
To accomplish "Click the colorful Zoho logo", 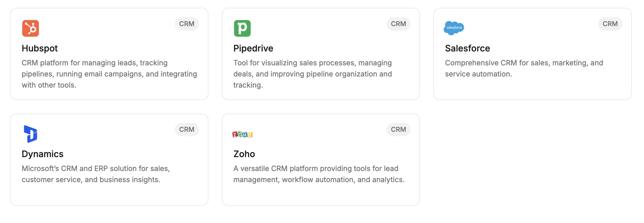I will click(242, 135).
